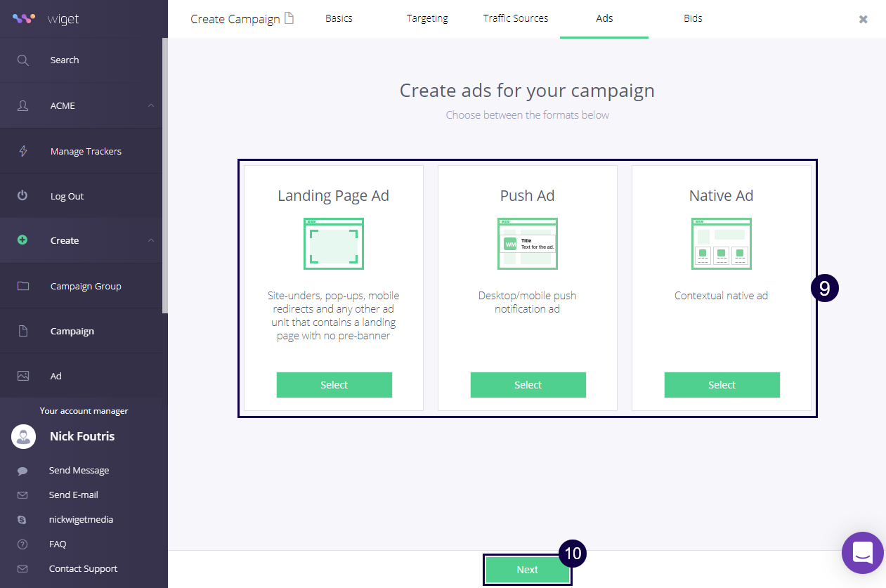
Task: Select the Native Ad format
Action: click(722, 385)
